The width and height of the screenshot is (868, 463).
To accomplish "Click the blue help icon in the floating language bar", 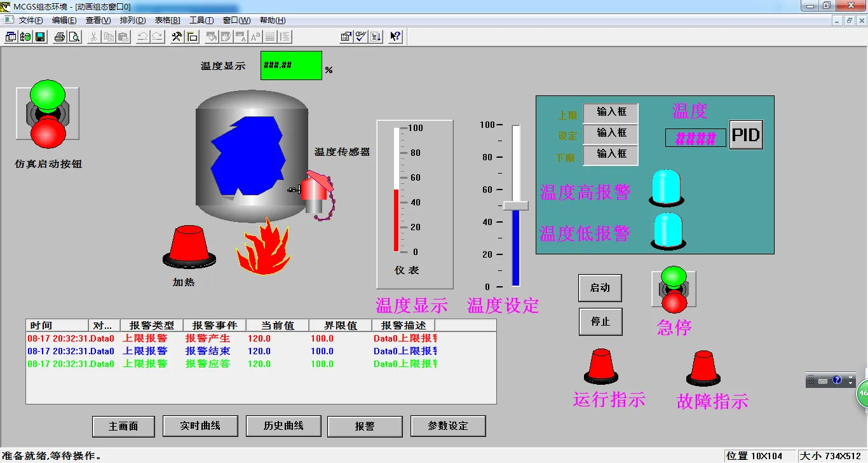I will 837,380.
